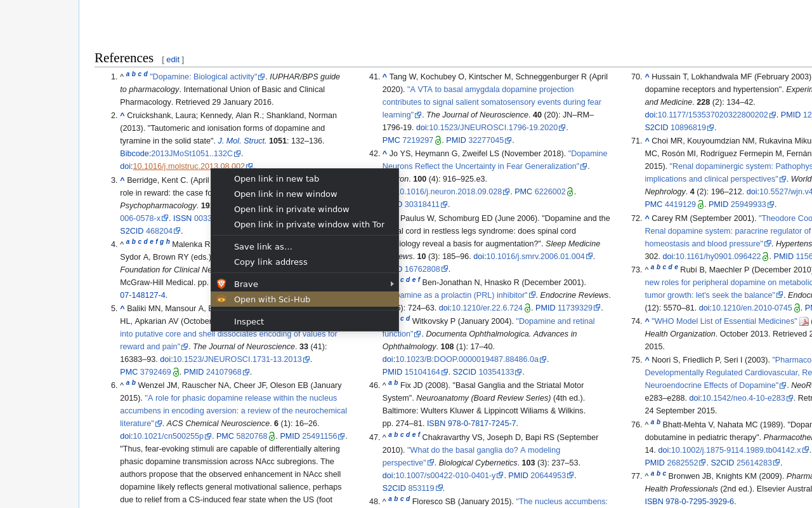Jump back via reference 41 caret

pyautogui.click(x=385, y=77)
